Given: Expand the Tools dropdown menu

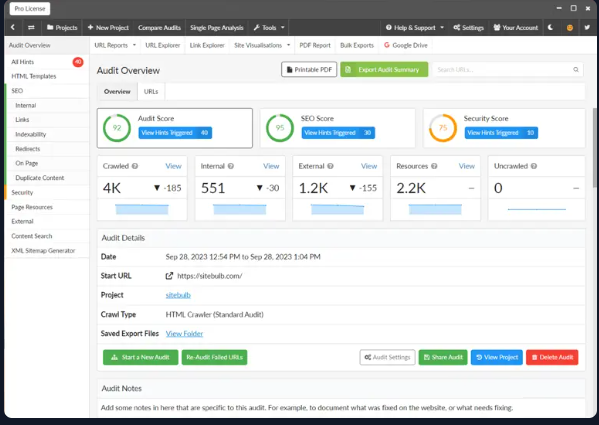Looking at the screenshot, I should click(x=269, y=27).
